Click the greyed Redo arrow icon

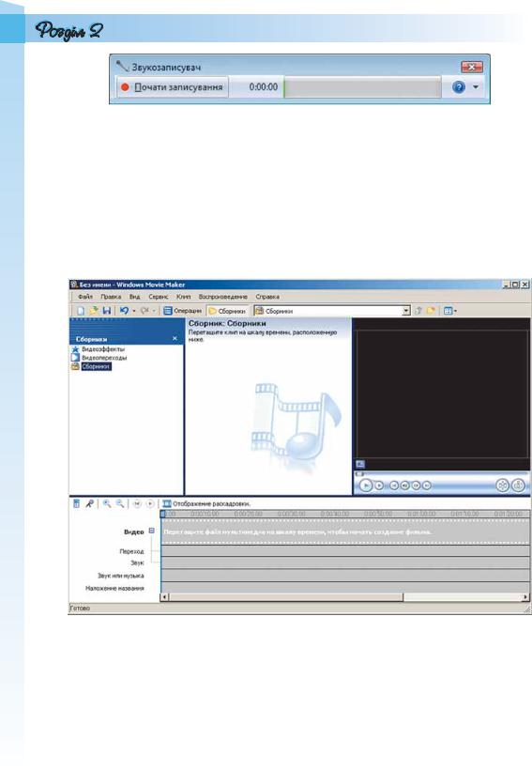[144, 311]
